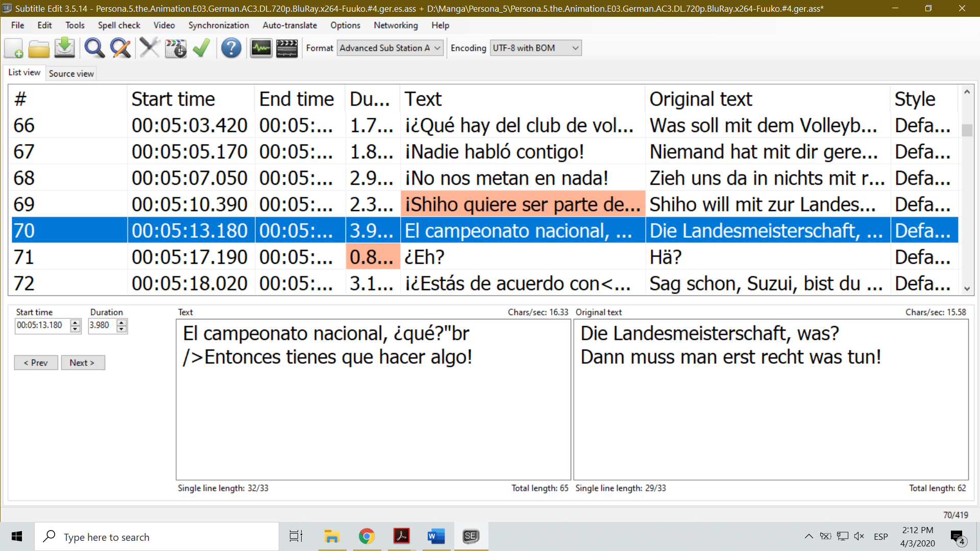
Task: Show hidden system tray icons
Action: point(809,536)
